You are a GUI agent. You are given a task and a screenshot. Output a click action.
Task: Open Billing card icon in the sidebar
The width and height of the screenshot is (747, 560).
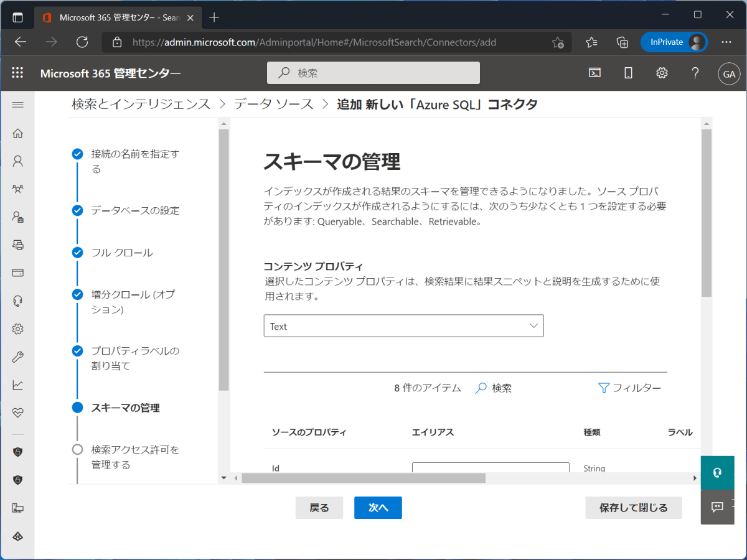coord(17,273)
